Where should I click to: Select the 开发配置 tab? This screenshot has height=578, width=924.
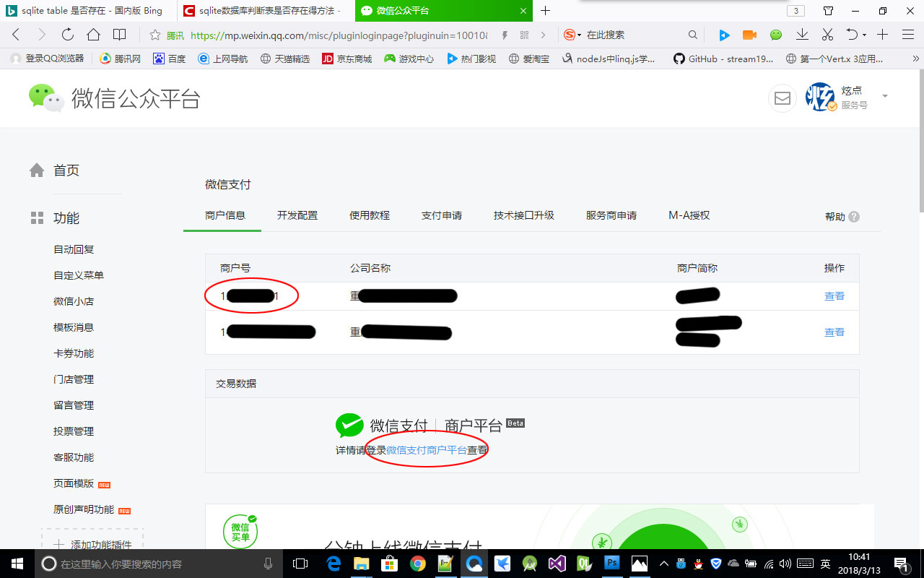(297, 215)
